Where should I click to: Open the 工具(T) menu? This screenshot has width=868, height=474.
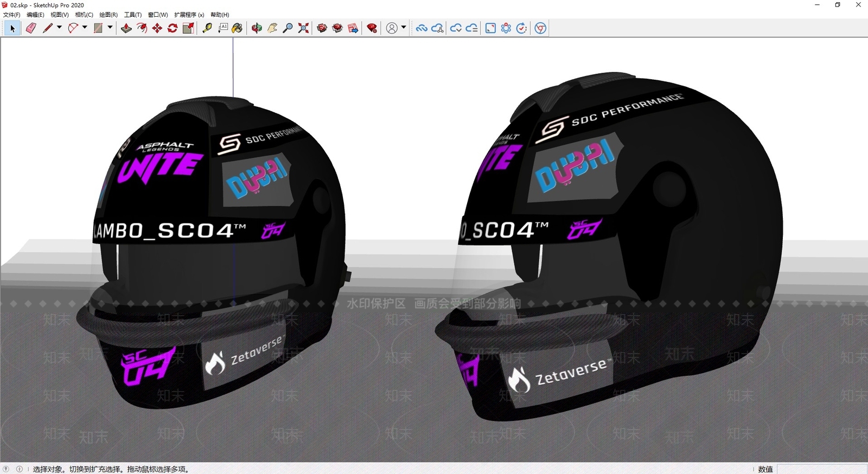click(x=133, y=15)
